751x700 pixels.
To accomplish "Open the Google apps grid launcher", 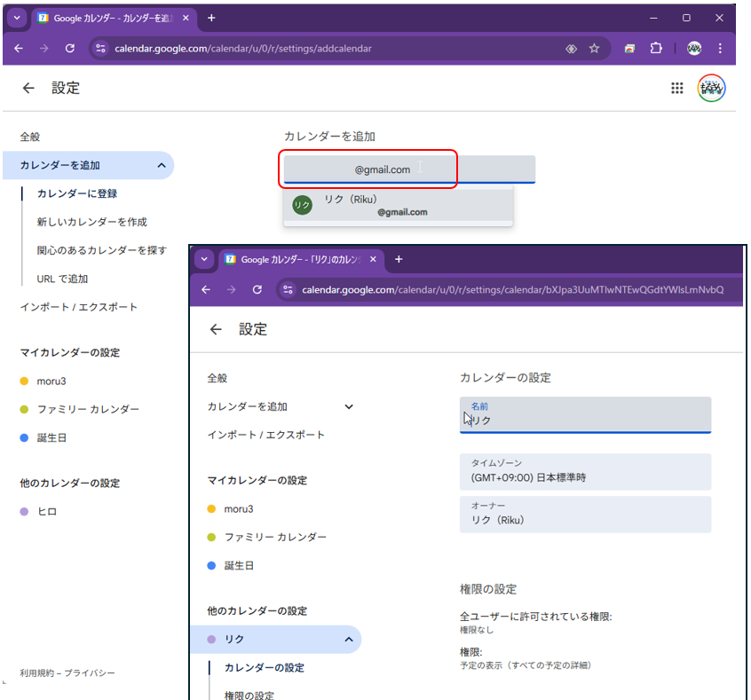I will (x=676, y=88).
